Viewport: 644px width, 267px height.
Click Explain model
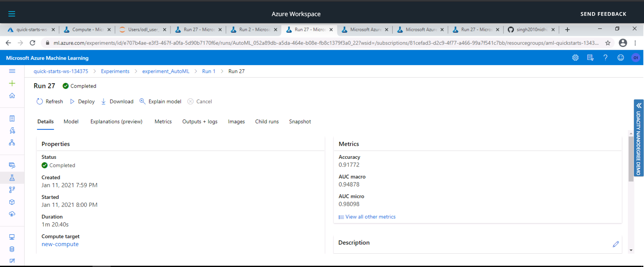160,101
